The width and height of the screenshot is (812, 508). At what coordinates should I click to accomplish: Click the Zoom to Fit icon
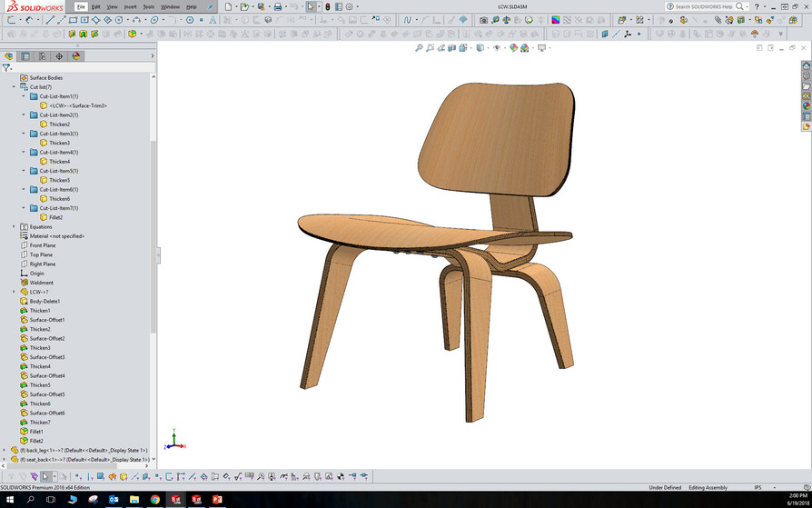[x=419, y=47]
